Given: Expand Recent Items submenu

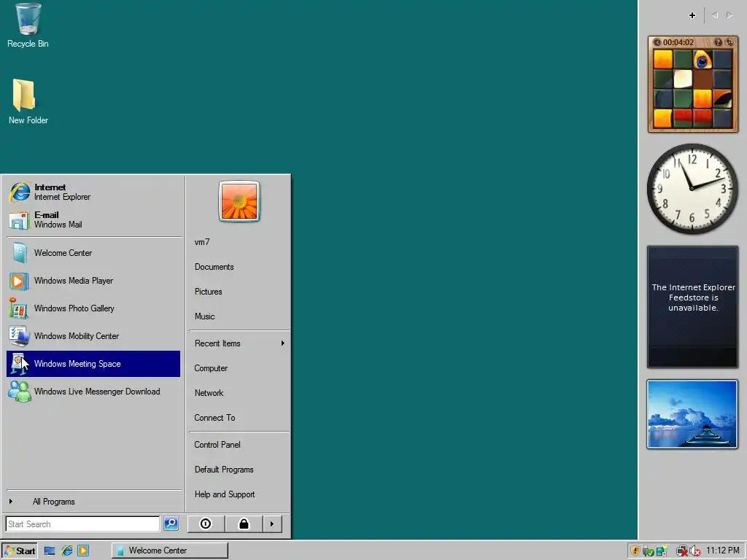Looking at the screenshot, I should pos(239,343).
